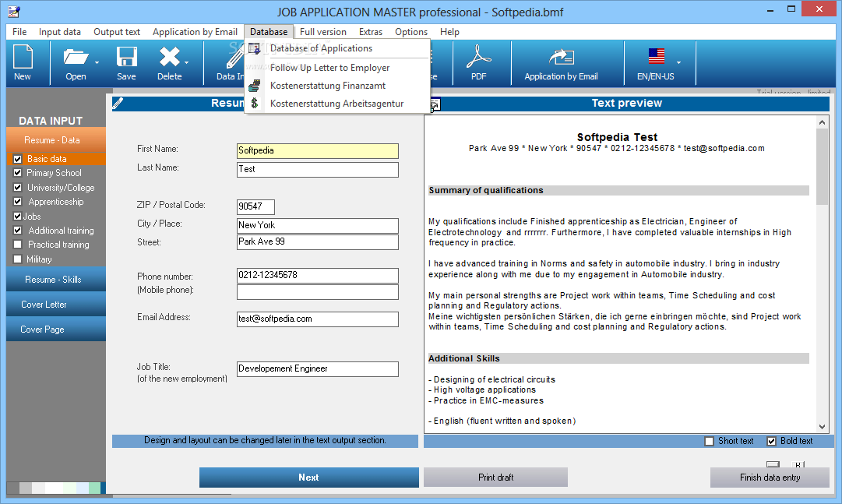Select Kostenerstattung Arbeitsagentur menu entry
Screen dimensions: 842x504
(337, 103)
